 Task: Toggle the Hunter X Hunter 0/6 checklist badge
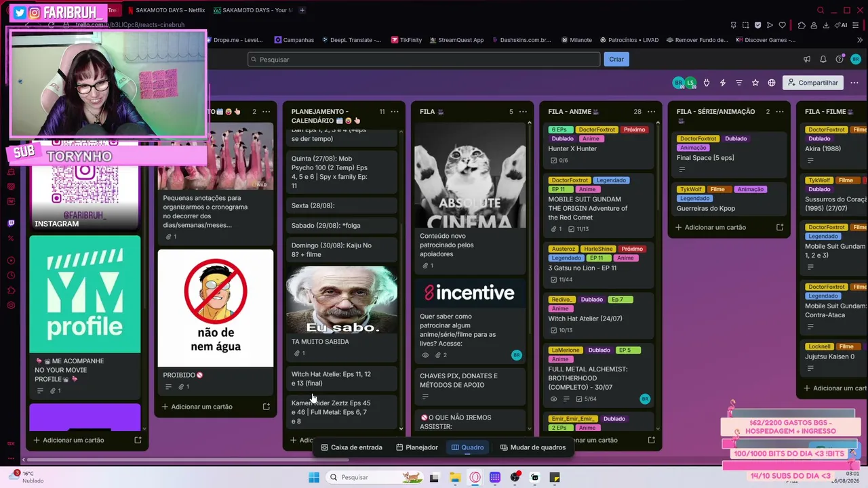pyautogui.click(x=559, y=161)
